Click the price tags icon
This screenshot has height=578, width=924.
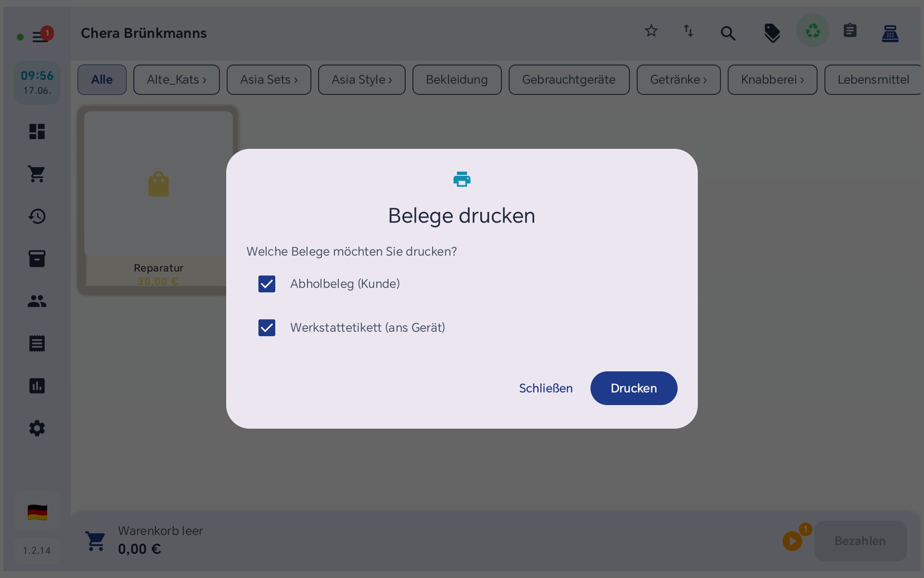772,33
